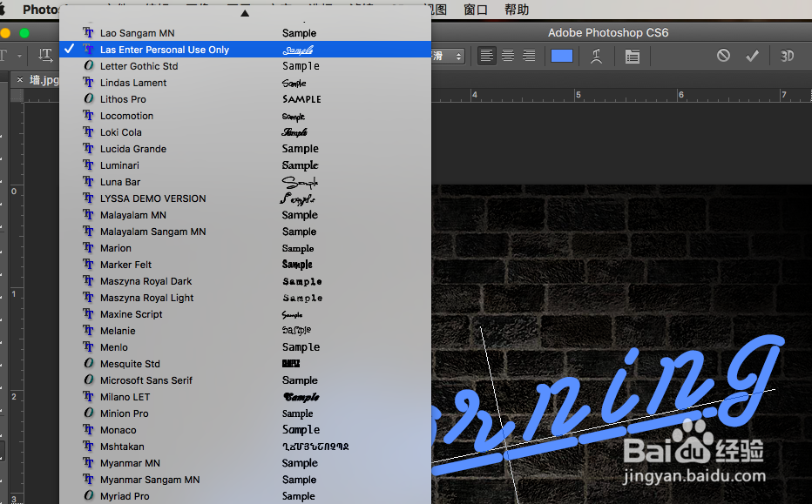This screenshot has height=504, width=812.
Task: Choose Locomotion font
Action: (246, 116)
